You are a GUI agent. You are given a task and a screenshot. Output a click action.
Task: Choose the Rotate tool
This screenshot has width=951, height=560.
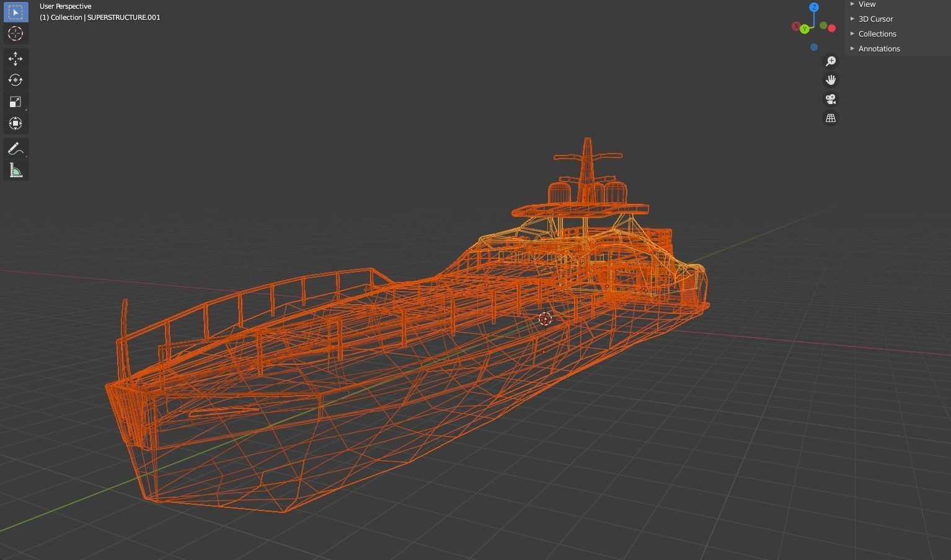coord(15,80)
